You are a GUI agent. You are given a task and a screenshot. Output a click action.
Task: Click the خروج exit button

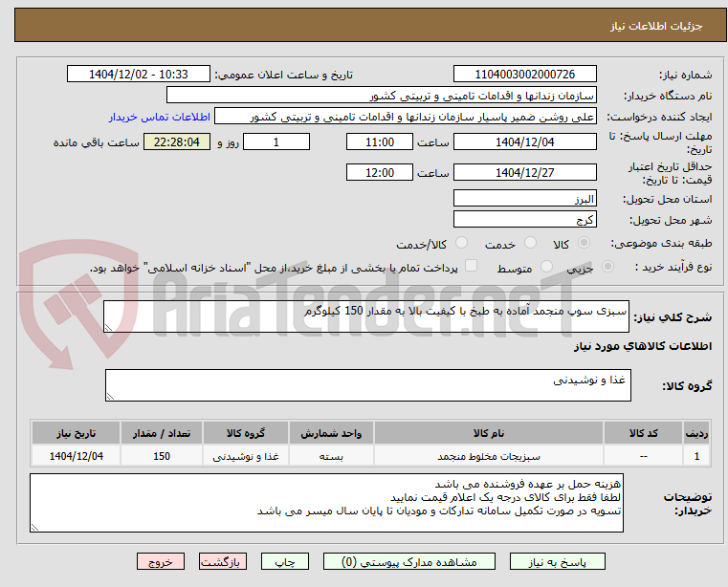coord(161,561)
